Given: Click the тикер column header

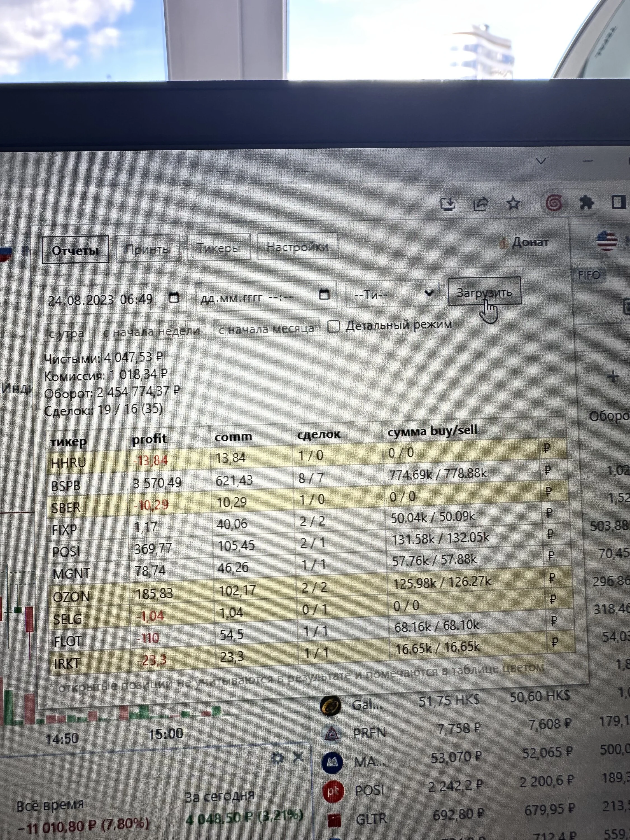Looking at the screenshot, I should (69, 442).
